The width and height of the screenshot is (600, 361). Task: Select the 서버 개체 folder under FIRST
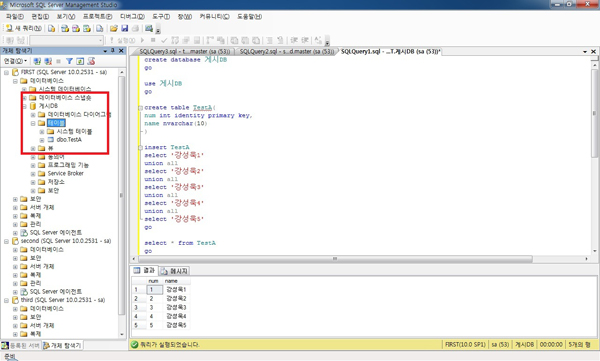[42, 207]
